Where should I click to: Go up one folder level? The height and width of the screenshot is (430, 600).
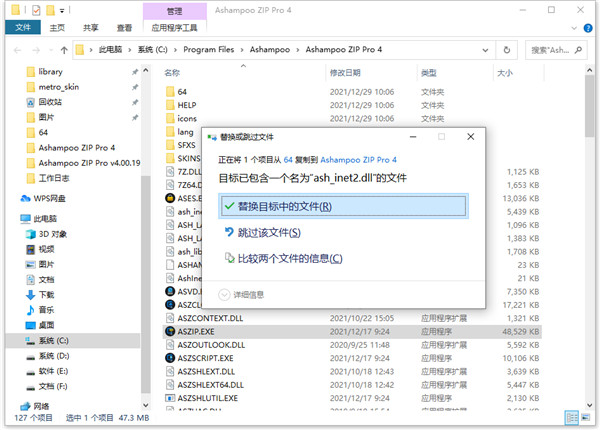[x=64, y=50]
